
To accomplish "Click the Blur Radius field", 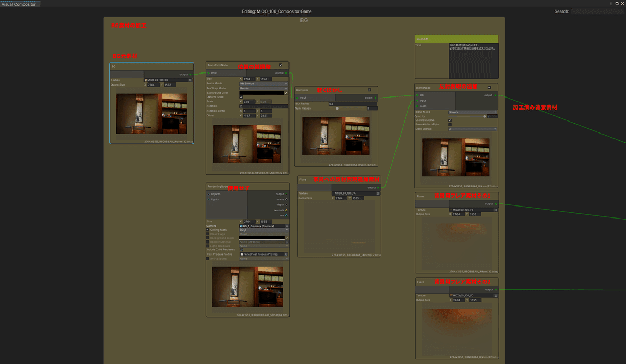I will click(x=353, y=104).
